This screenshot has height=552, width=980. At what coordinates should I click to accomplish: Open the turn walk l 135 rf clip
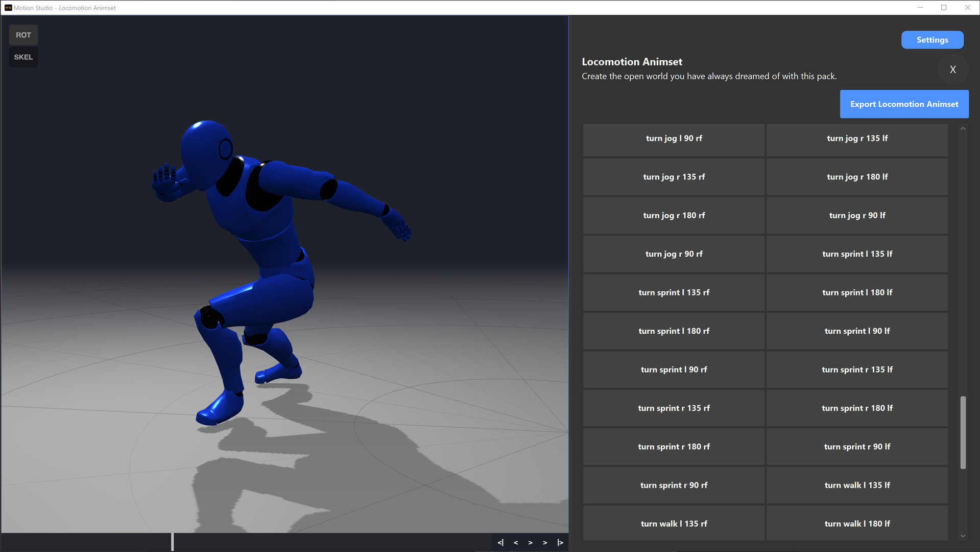(673, 523)
